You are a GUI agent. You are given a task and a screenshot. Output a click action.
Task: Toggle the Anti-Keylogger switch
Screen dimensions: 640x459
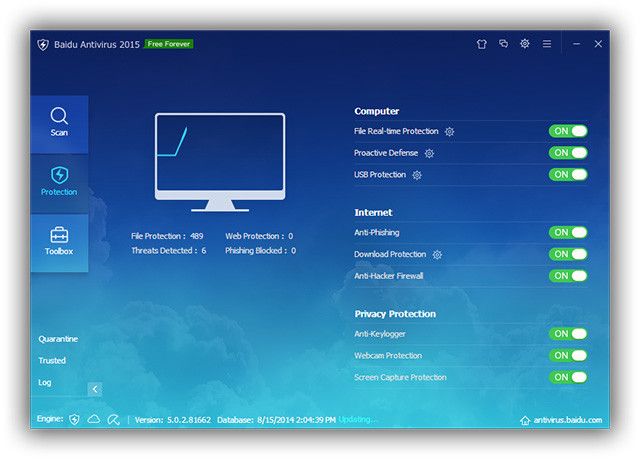tap(567, 334)
